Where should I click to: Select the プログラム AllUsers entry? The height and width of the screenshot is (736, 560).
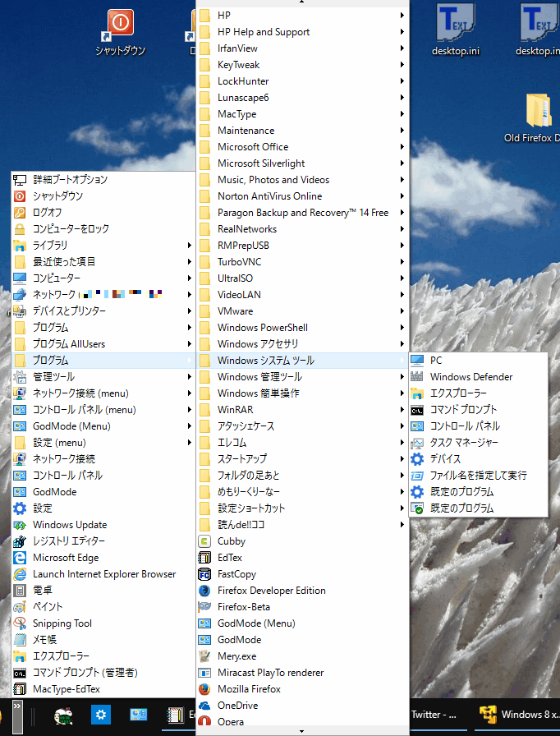(103, 344)
